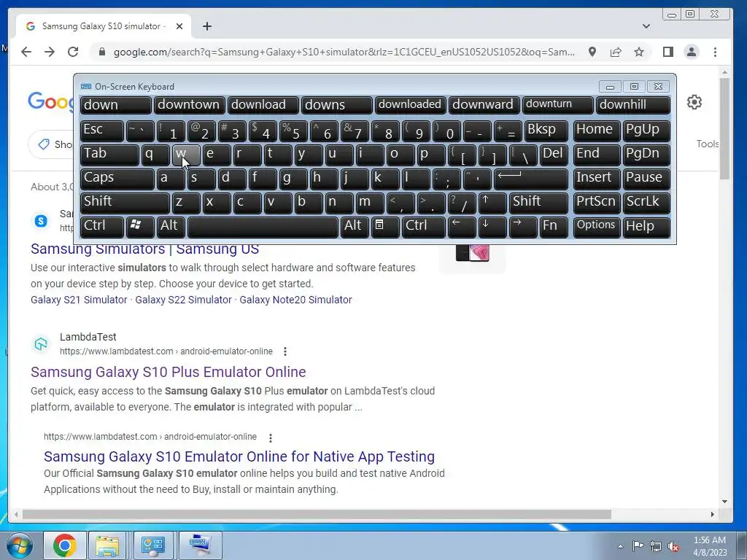The image size is (747, 560).
Task: Click the Windows logo key on the keyboard
Action: click(x=139, y=226)
